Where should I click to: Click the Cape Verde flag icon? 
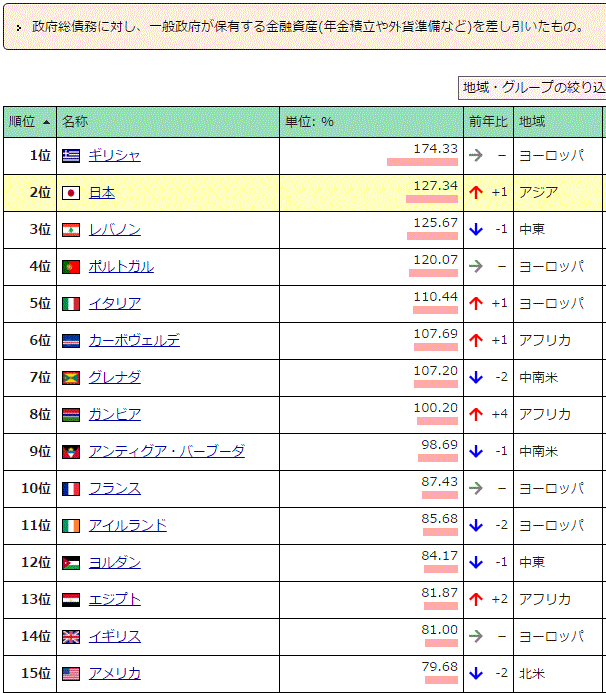point(71,341)
